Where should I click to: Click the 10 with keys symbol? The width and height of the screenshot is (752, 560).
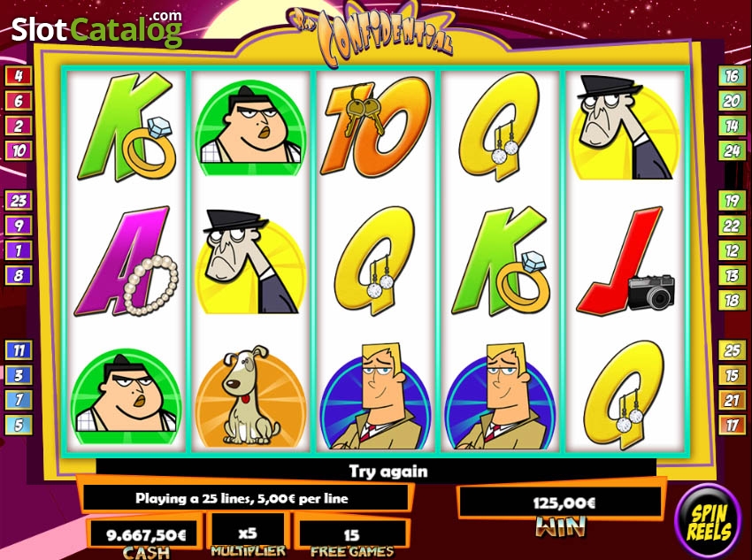coord(375,127)
